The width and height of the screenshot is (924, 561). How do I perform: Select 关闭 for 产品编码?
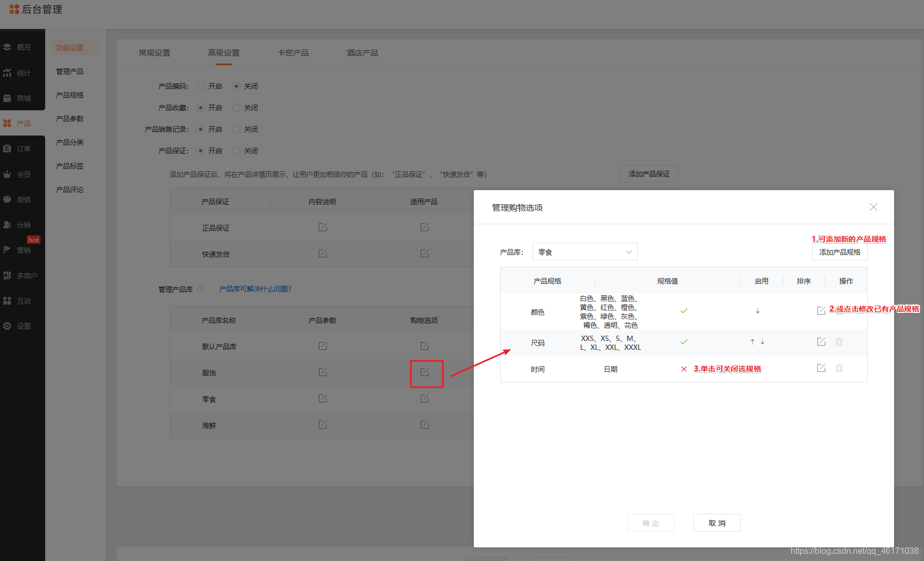tap(236, 86)
